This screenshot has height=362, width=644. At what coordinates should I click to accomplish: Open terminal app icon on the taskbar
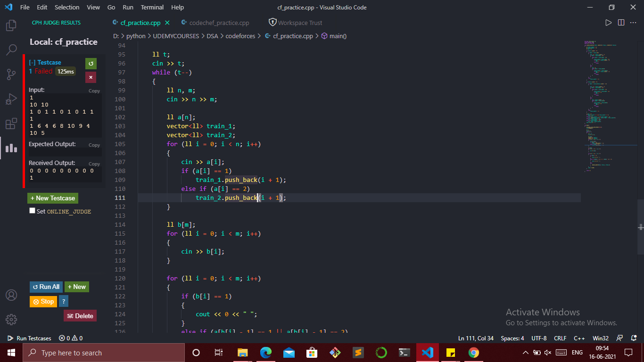pos(404,353)
